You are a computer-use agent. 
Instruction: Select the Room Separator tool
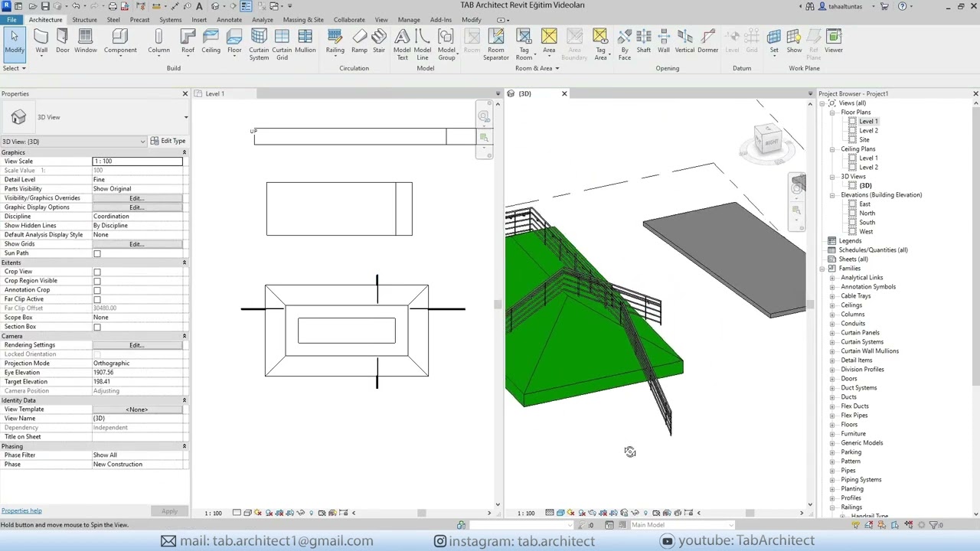pyautogui.click(x=495, y=44)
